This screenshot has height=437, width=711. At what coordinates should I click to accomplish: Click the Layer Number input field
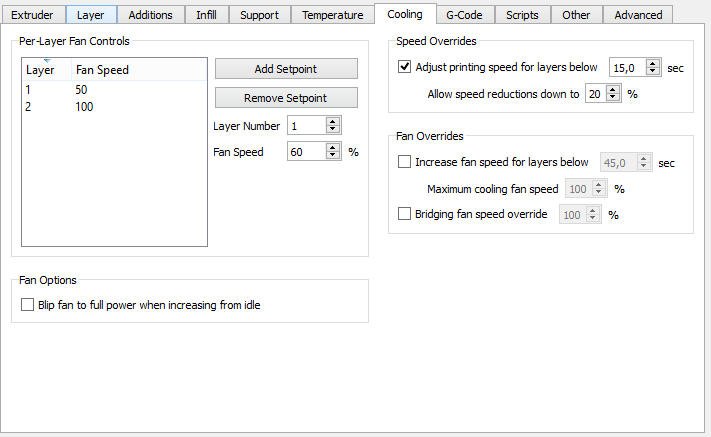(x=306, y=126)
